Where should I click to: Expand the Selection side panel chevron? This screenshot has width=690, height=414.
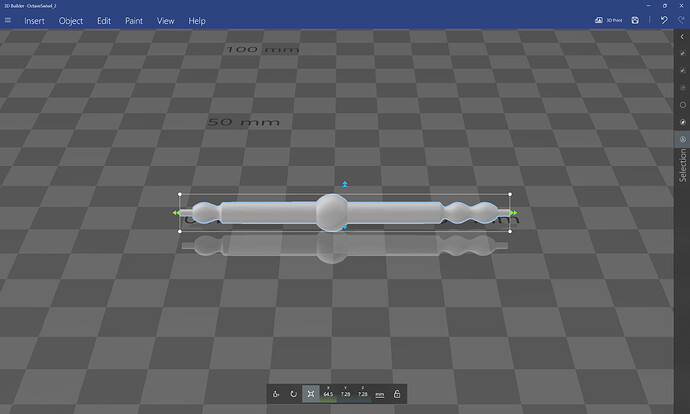[x=682, y=37]
